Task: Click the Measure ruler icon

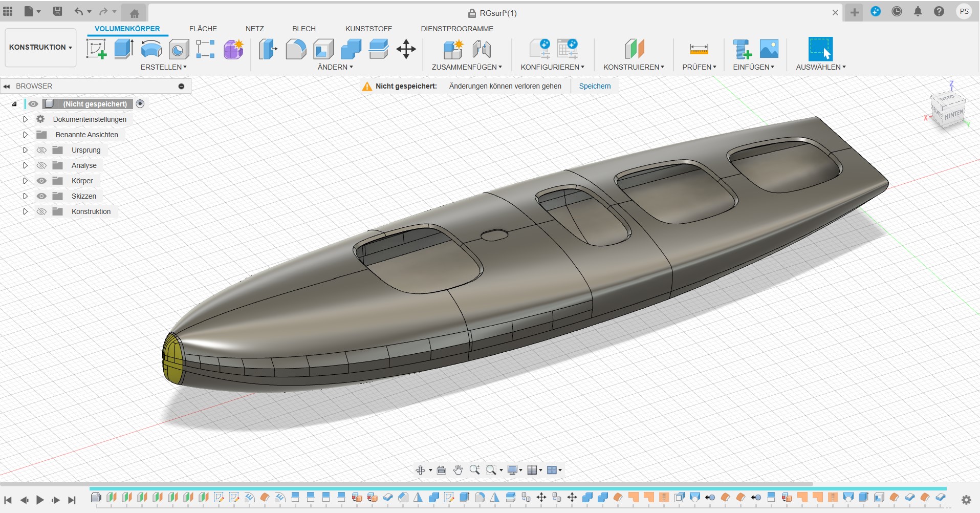Action: (x=699, y=49)
